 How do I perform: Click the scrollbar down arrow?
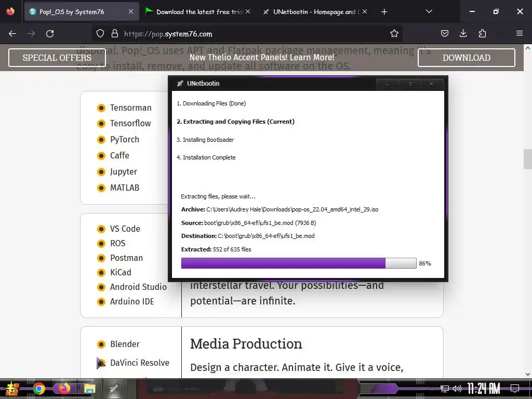[x=528, y=374]
